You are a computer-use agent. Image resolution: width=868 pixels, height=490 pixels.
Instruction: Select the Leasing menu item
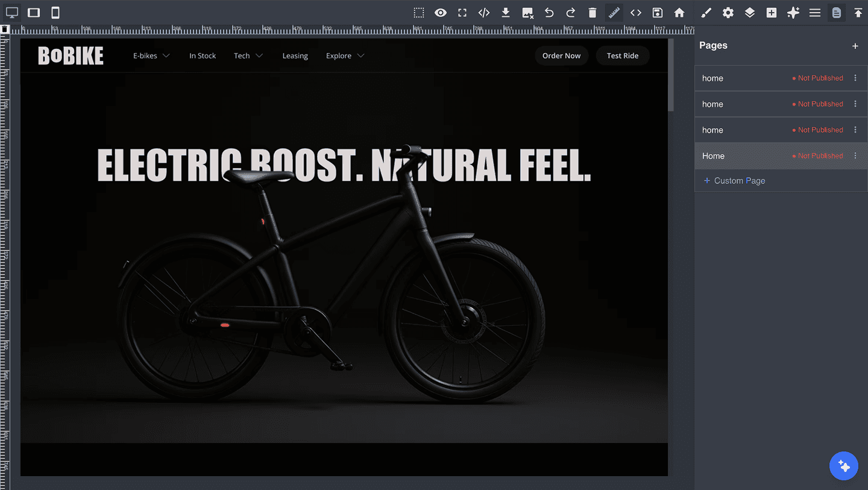tap(295, 55)
